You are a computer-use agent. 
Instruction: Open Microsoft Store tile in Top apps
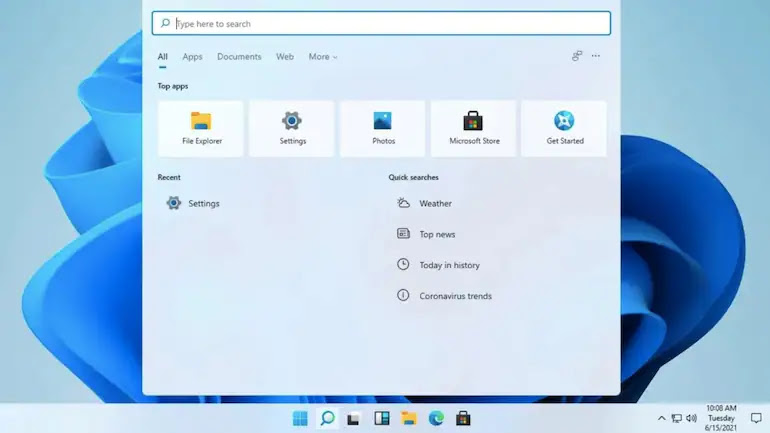point(473,129)
